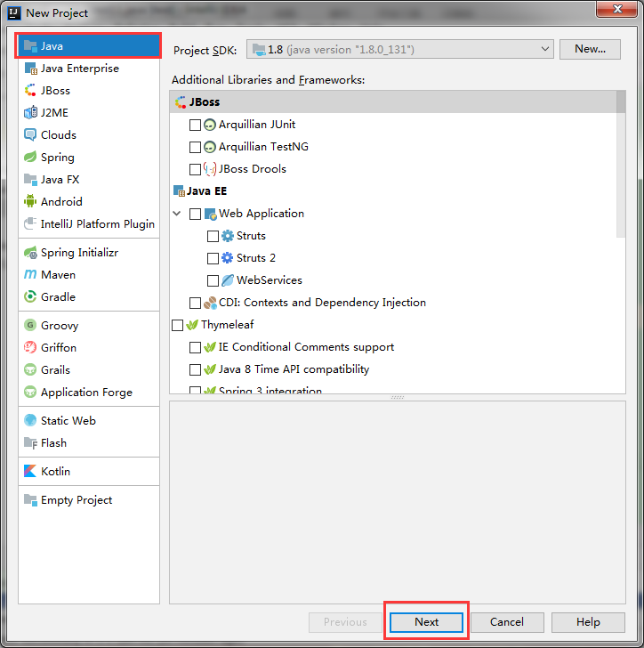Click the New... SDK button

click(x=590, y=49)
